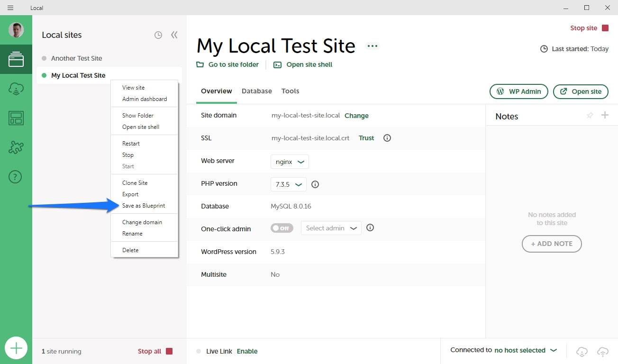Open the Blueprints sidebar icon
The image size is (618, 364).
(16, 118)
